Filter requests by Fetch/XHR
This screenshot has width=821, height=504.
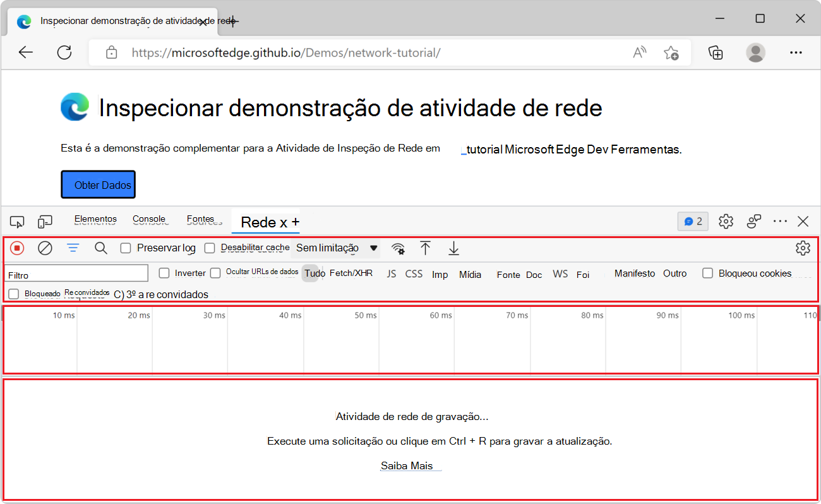(x=351, y=273)
